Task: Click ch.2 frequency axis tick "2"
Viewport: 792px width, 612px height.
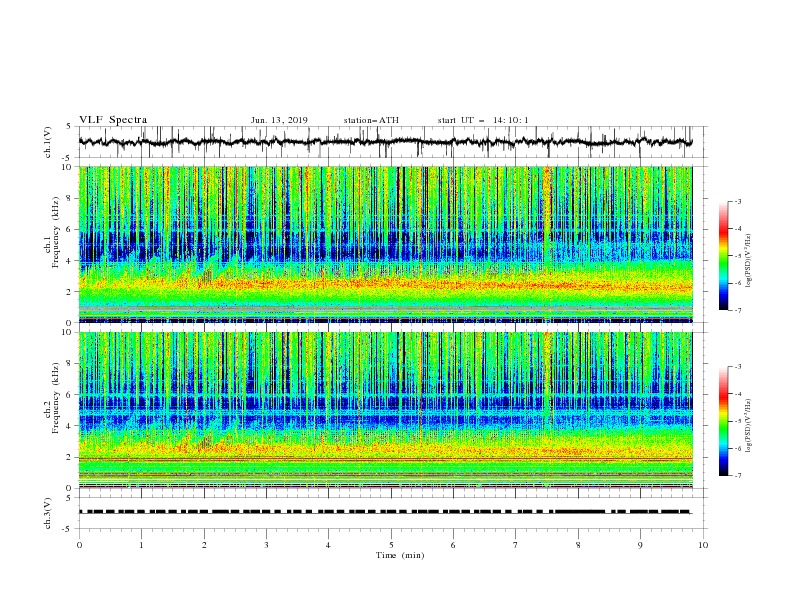Action: [70, 457]
